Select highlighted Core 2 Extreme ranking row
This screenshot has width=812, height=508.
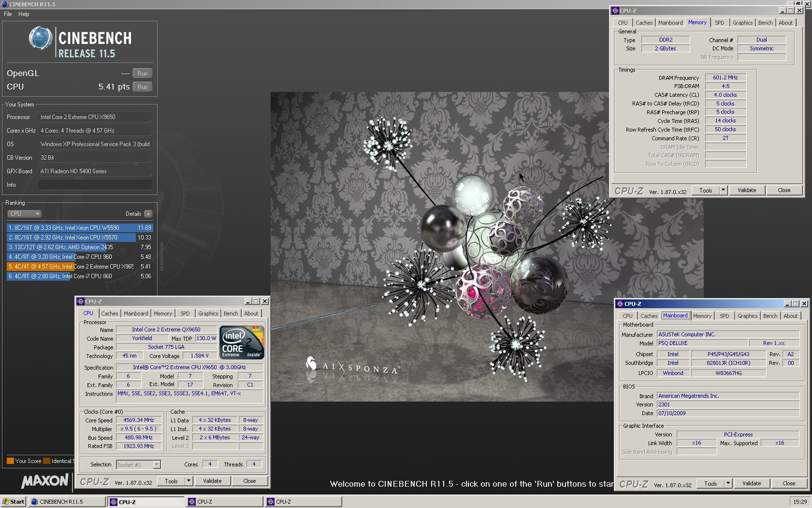tap(80, 267)
